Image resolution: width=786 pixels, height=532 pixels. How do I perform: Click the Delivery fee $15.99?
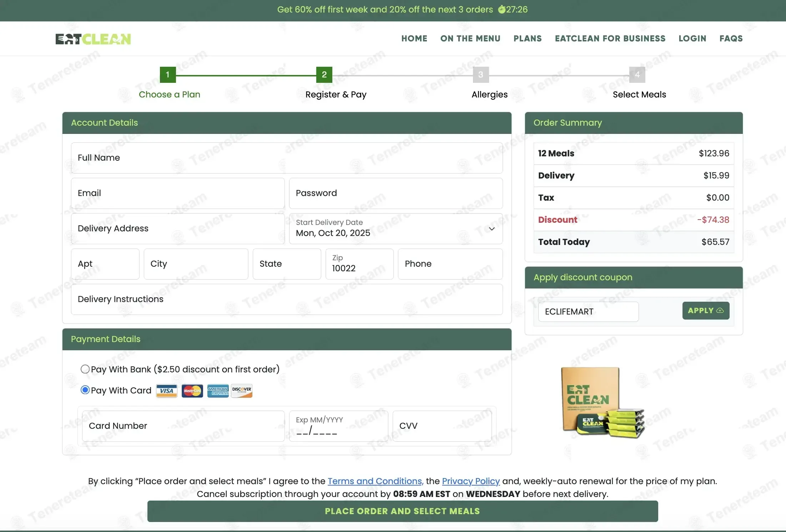[x=716, y=176]
